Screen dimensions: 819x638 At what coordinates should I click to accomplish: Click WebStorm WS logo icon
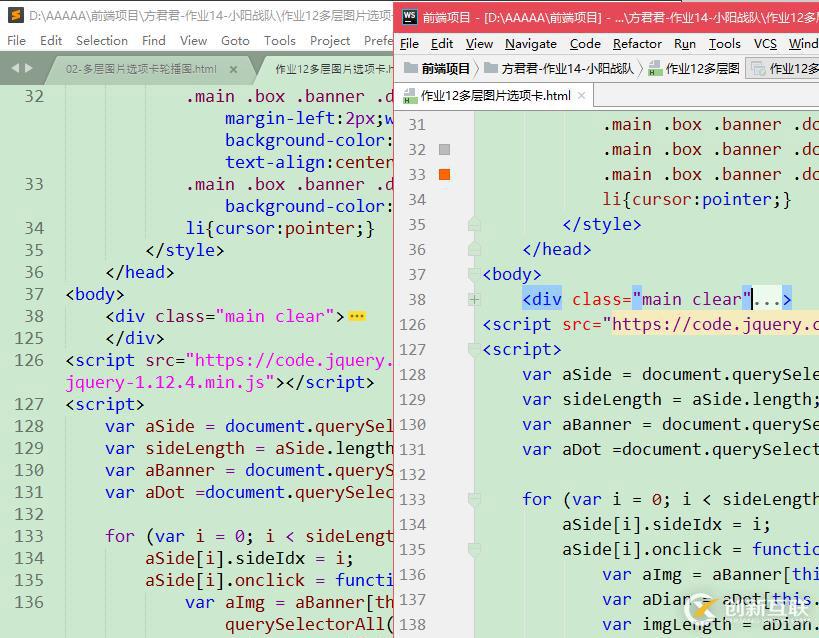coord(410,17)
